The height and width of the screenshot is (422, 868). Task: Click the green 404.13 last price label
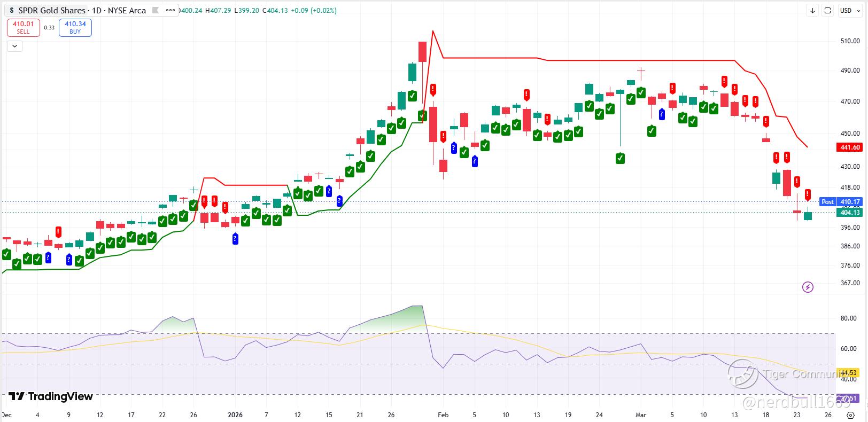point(850,213)
